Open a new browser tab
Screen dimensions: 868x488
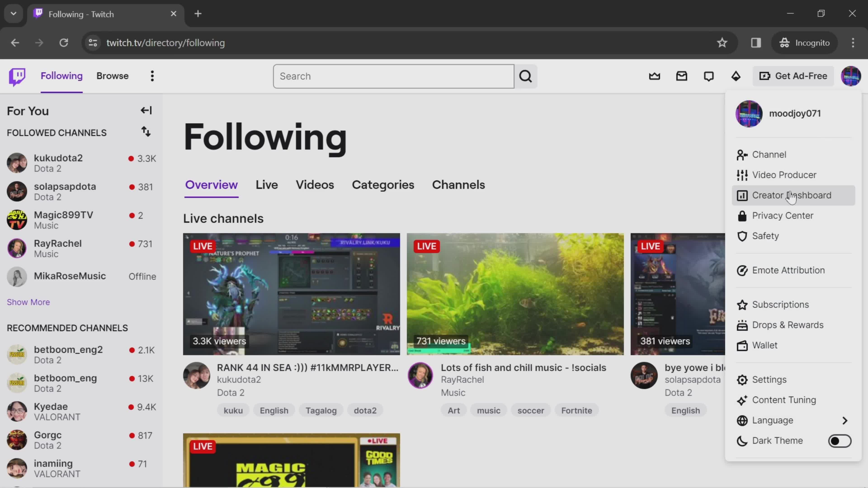[198, 14]
